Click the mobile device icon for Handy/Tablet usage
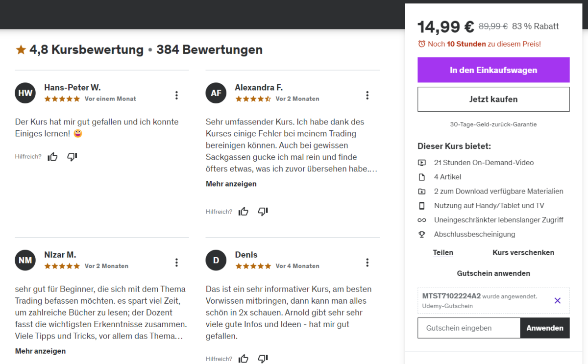The image size is (588, 364). point(422,205)
